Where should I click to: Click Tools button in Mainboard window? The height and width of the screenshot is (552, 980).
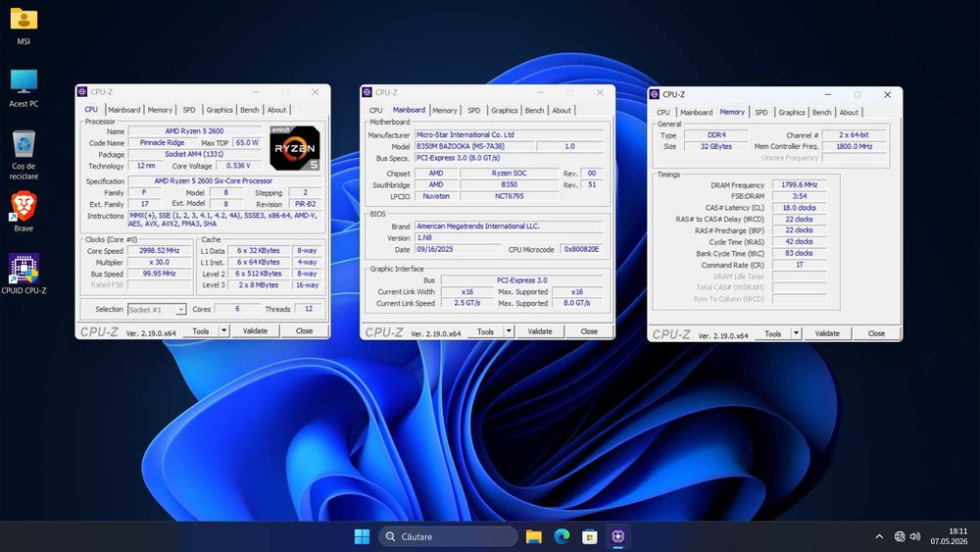point(486,331)
